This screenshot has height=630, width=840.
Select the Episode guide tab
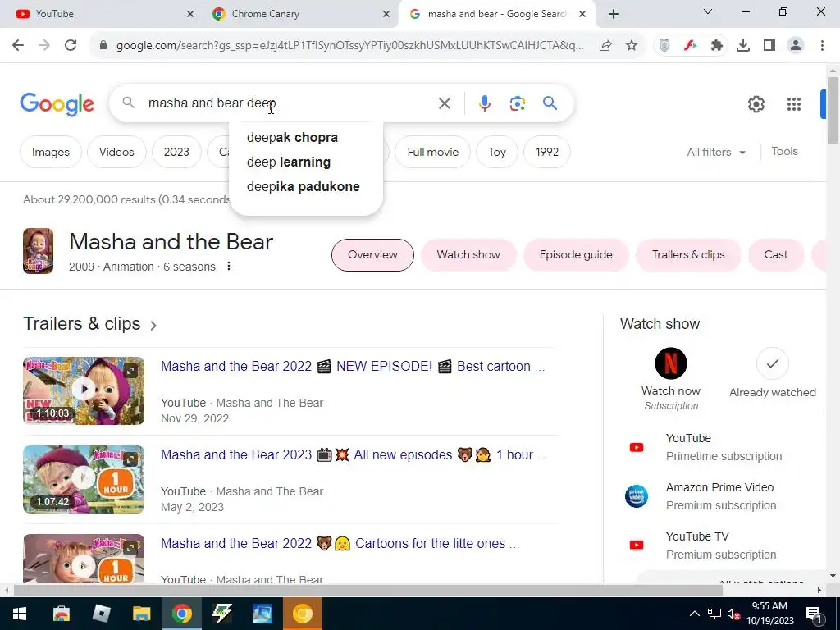(x=576, y=255)
